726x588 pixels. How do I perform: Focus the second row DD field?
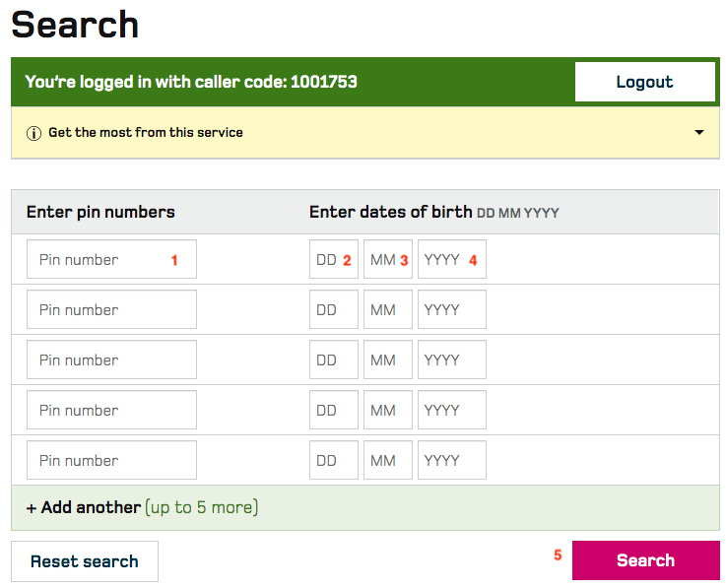[334, 309]
